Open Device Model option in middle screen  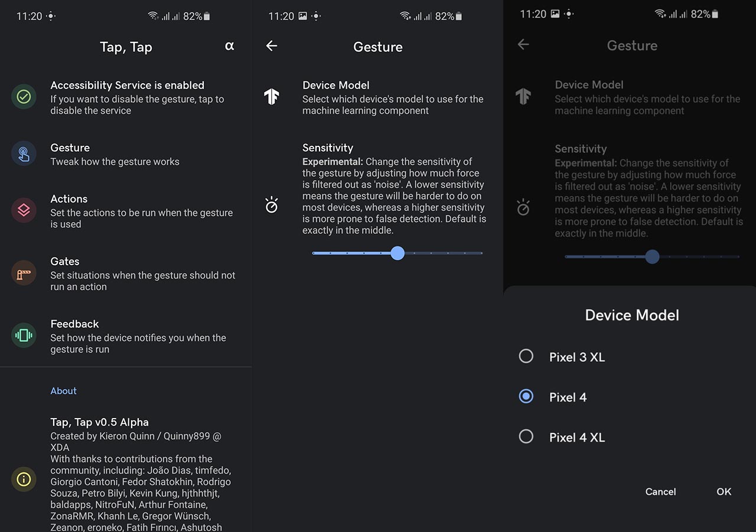tap(378, 97)
